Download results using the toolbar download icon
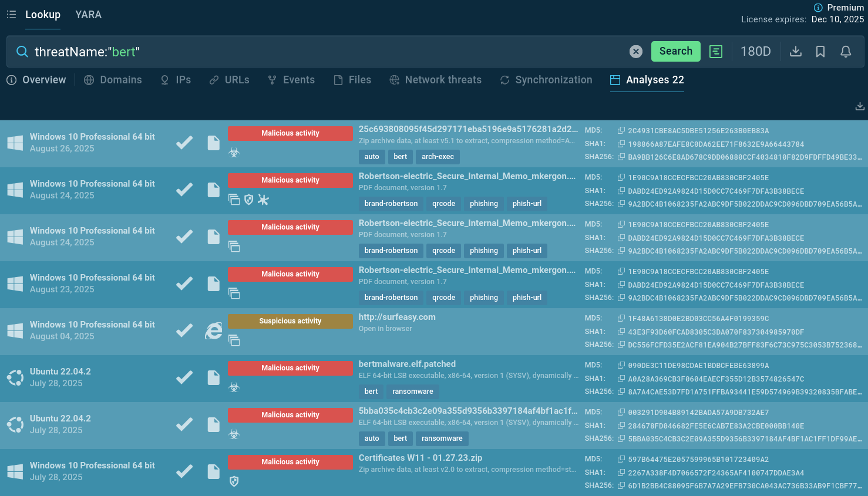The height and width of the screenshot is (496, 868). coord(796,52)
